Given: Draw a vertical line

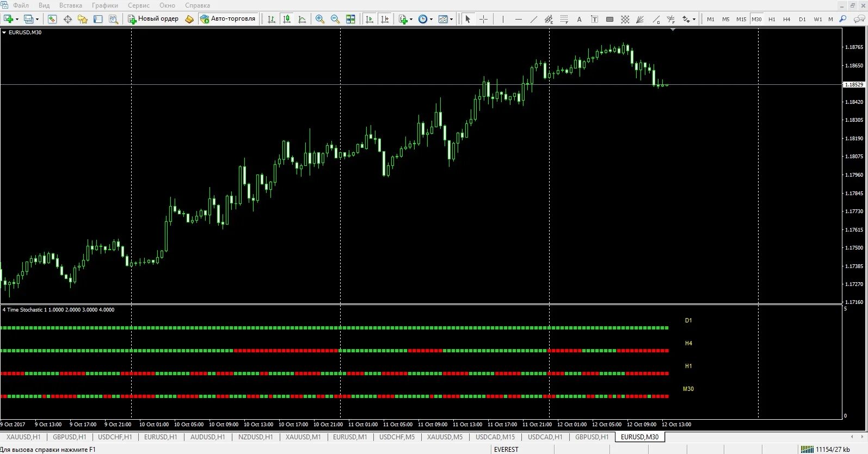Looking at the screenshot, I should [503, 19].
